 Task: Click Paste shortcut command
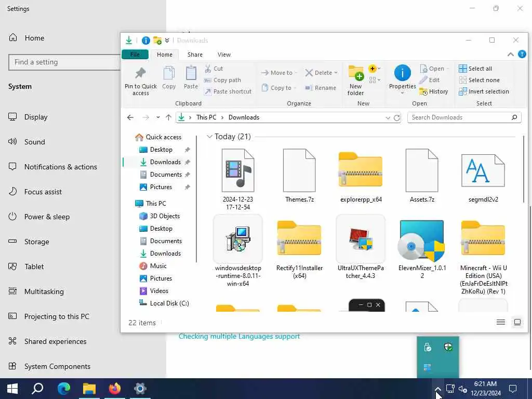[x=228, y=91]
